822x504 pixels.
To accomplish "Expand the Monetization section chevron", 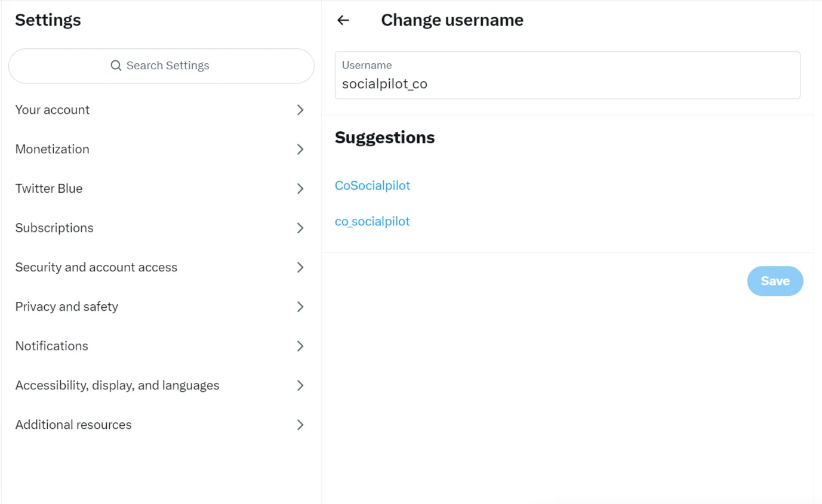I will coord(300,149).
